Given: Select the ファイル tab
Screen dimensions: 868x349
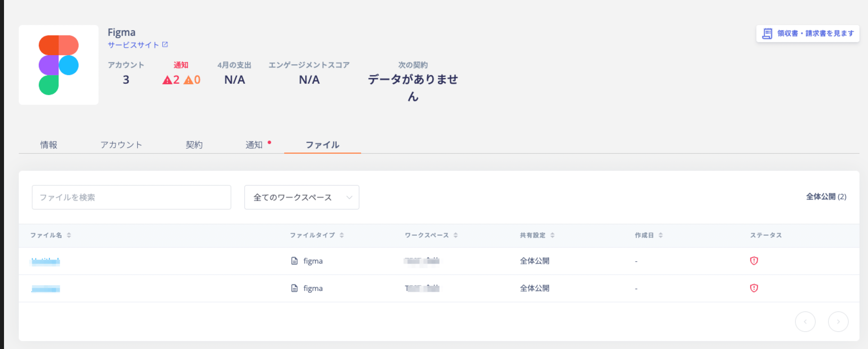Looking at the screenshot, I should pyautogui.click(x=322, y=145).
